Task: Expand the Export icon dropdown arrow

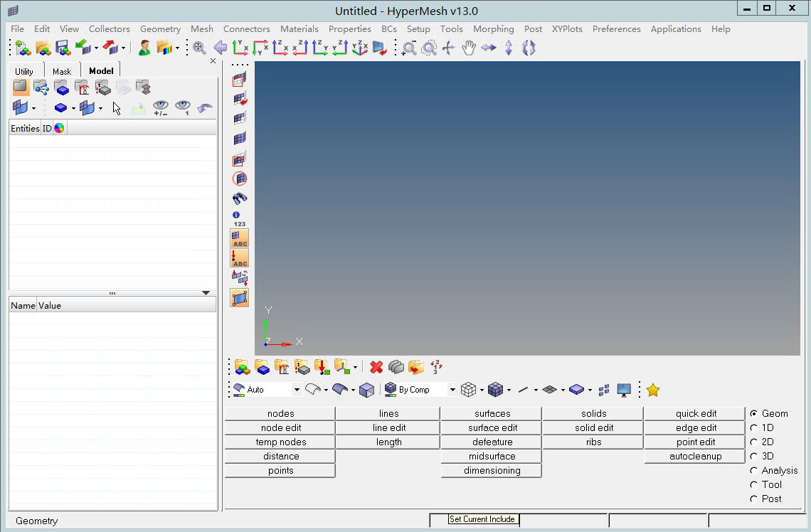Action: [x=123, y=48]
